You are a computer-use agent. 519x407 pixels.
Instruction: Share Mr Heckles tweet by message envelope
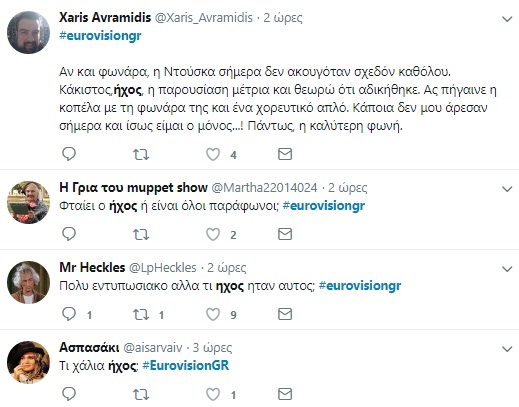tap(285, 314)
